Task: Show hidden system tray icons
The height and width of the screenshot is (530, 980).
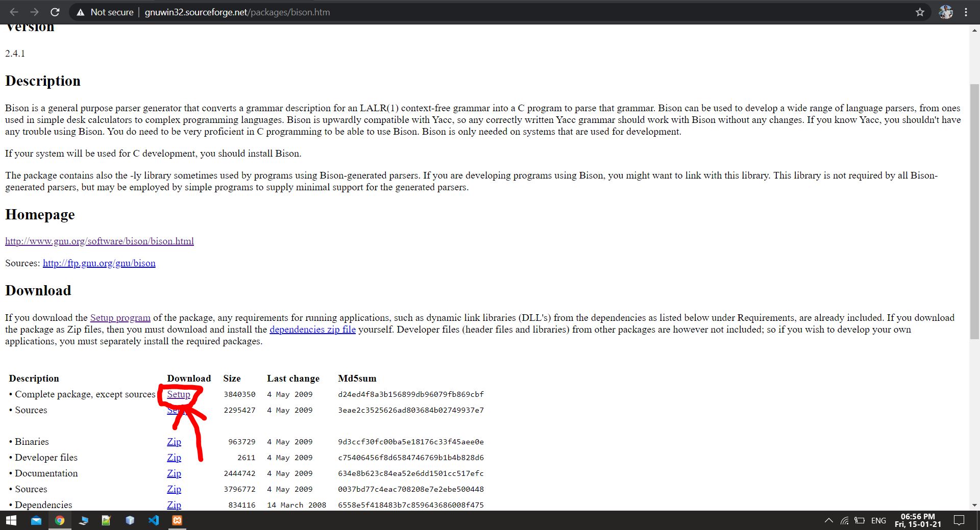Action: tap(828, 520)
